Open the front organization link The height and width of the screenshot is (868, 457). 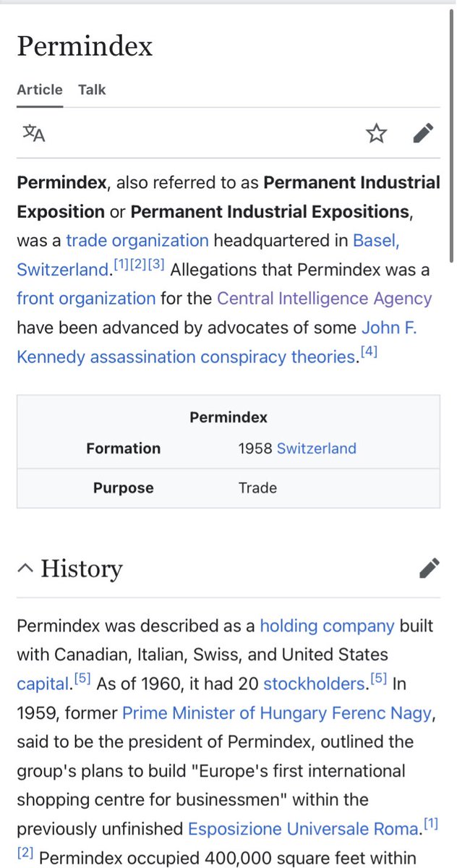click(x=86, y=298)
